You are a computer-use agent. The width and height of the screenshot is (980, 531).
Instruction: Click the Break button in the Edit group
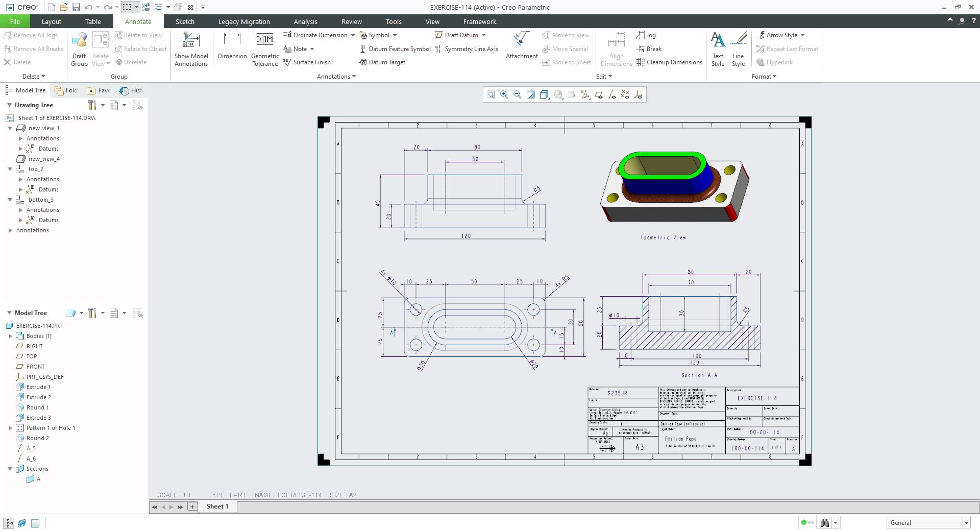[x=649, y=49]
